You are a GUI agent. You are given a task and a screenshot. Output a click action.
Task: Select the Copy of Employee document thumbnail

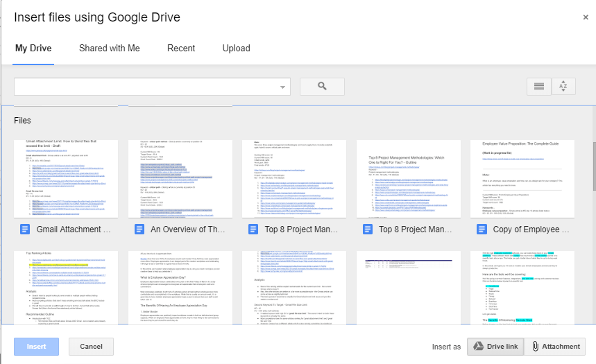point(522,179)
